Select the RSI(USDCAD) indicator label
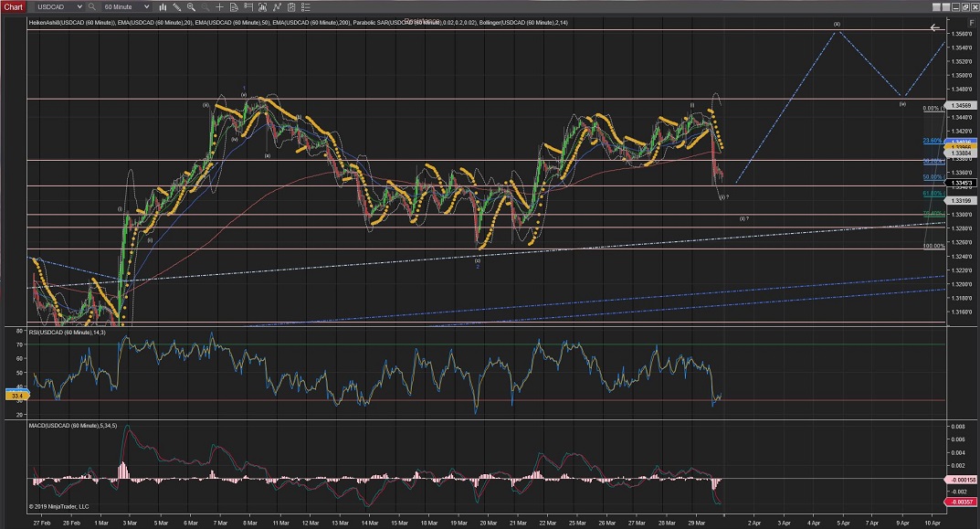The width and height of the screenshot is (980, 529). [67, 333]
